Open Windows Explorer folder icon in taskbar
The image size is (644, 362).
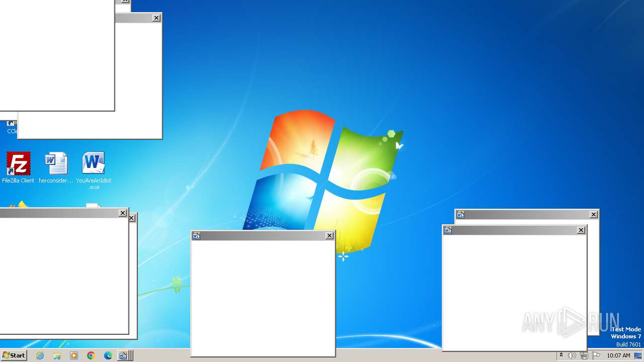coord(57,355)
